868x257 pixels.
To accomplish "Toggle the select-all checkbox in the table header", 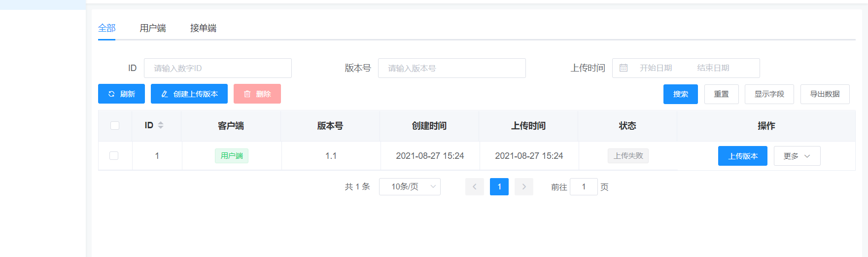I will point(115,126).
